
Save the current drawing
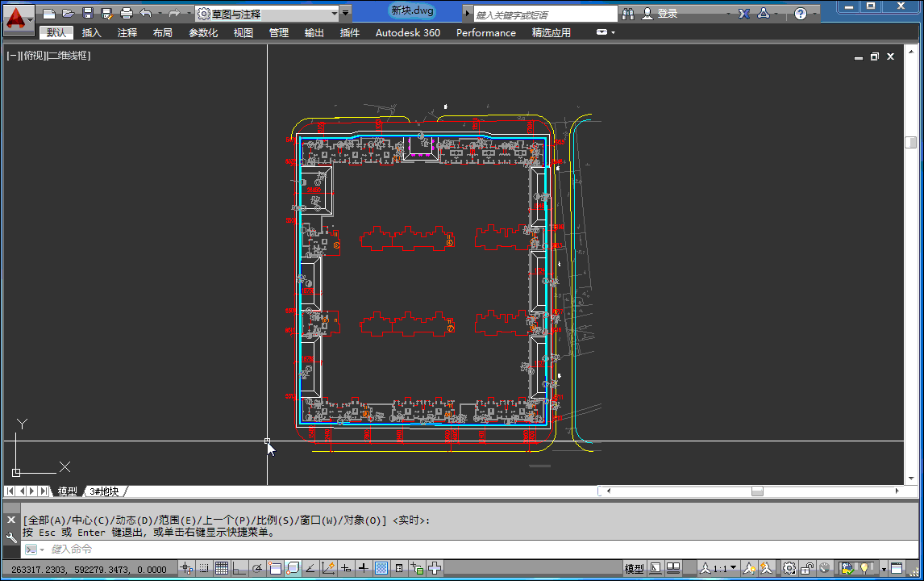click(x=88, y=13)
